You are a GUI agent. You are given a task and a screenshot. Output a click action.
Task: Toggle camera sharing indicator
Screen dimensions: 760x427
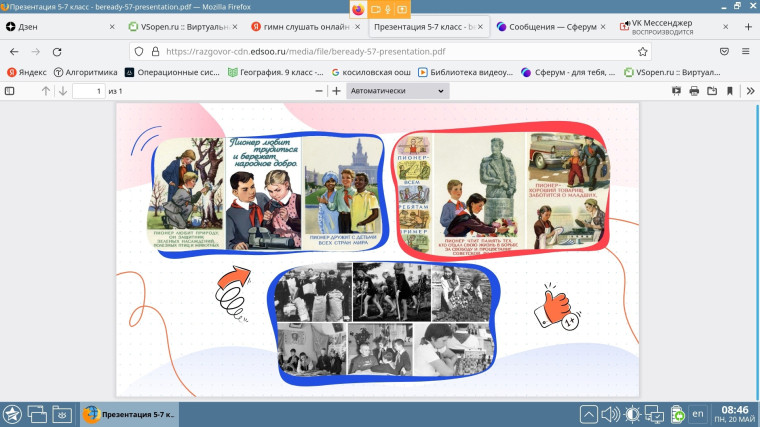pyautogui.click(x=376, y=9)
